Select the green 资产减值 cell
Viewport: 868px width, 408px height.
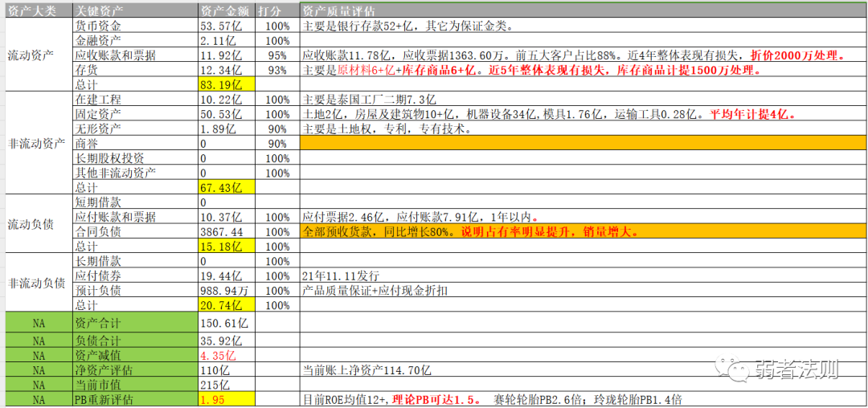coord(136,355)
